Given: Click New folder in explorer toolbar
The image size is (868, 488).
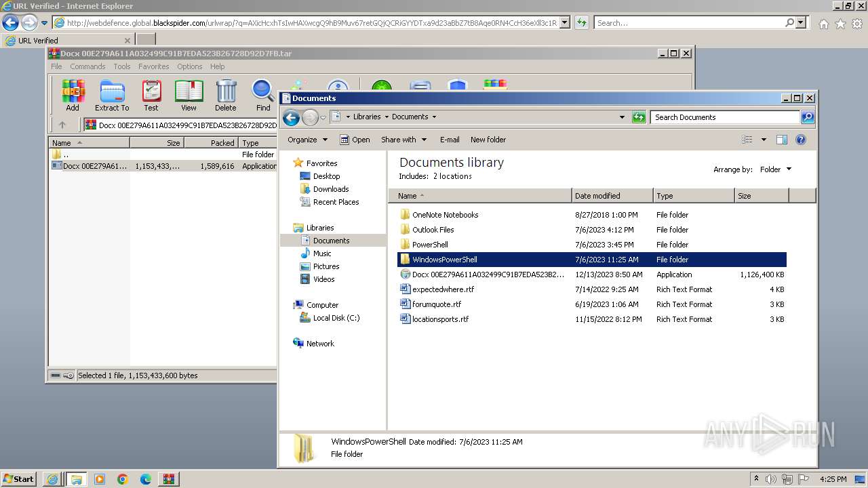Looking at the screenshot, I should click(488, 140).
